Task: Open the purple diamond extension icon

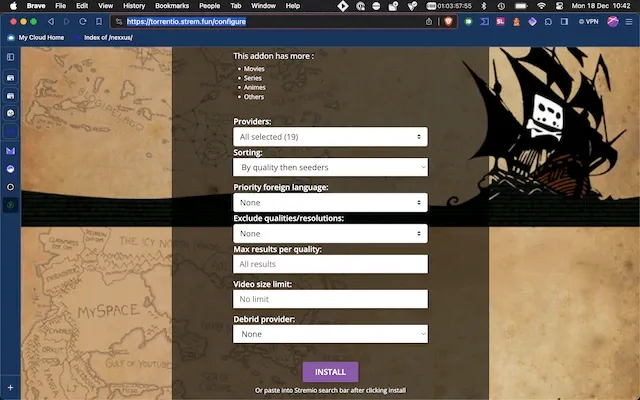Action: tap(532, 22)
